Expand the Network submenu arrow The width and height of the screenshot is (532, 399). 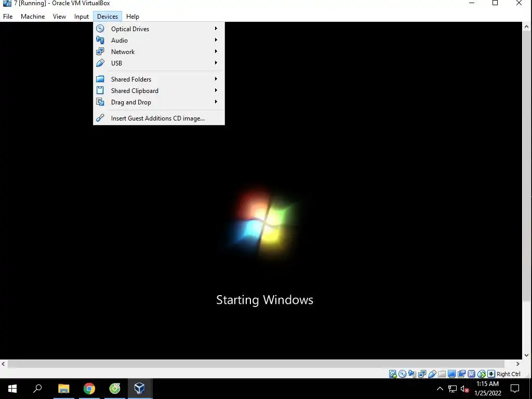pyautogui.click(x=216, y=51)
